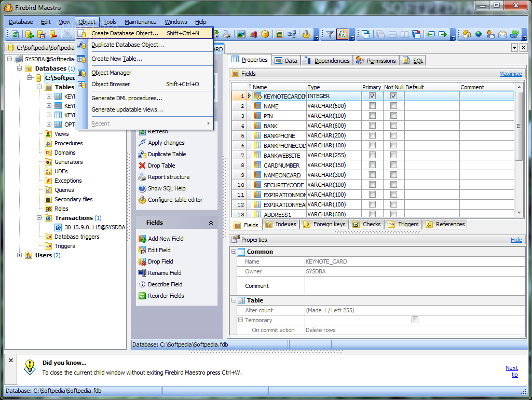Screen dimensions: 532x400
Task: Check Not Null checkbox for PIN field
Action: (x=393, y=116)
